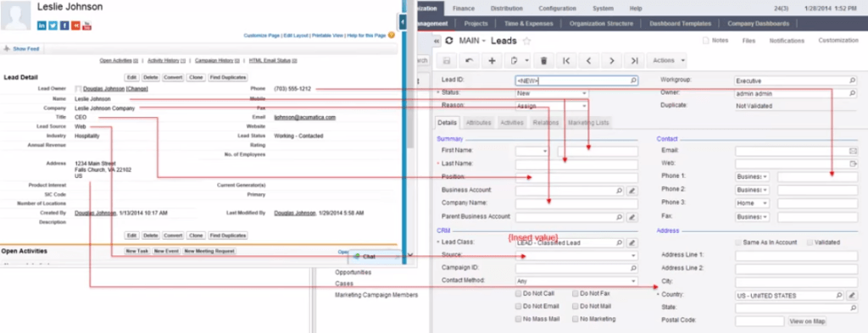
Task: Click lookup icon in Owner field
Action: pos(853,93)
